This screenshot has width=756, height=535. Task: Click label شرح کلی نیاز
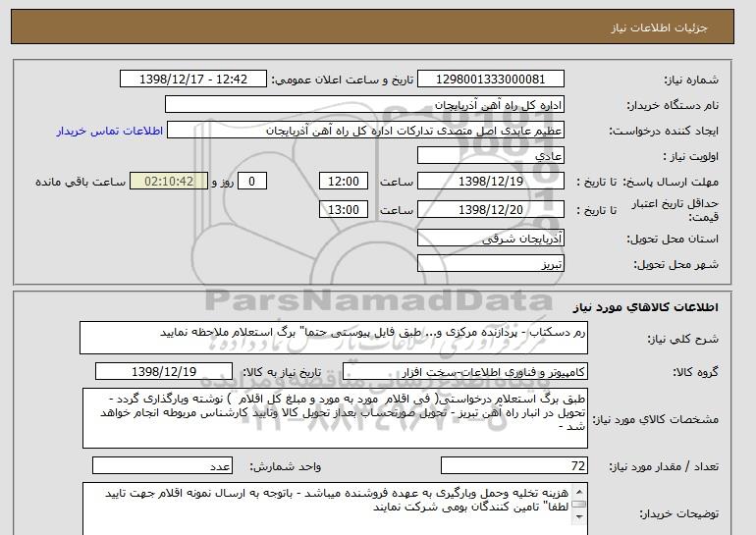(x=682, y=340)
